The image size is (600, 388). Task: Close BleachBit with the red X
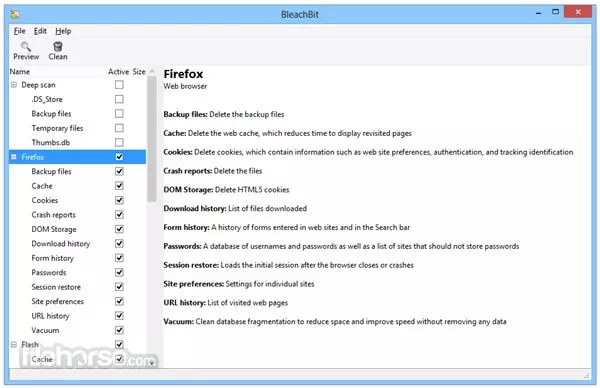[578, 12]
